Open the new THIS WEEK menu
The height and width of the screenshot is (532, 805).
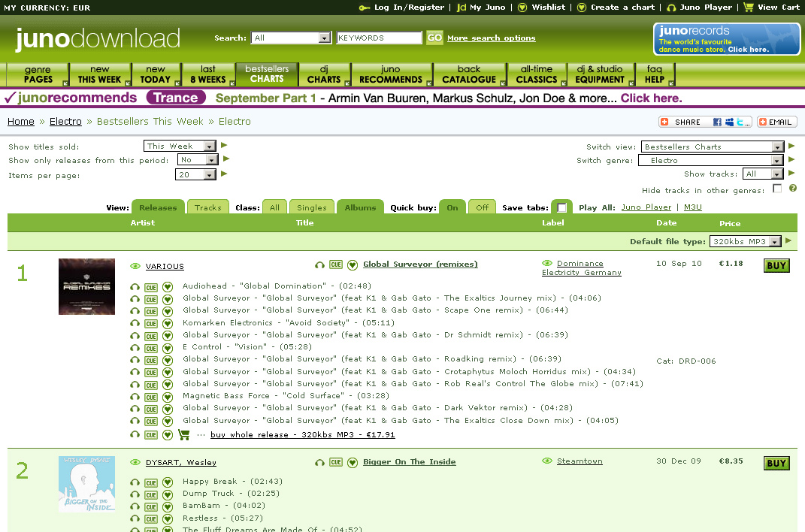click(x=100, y=74)
